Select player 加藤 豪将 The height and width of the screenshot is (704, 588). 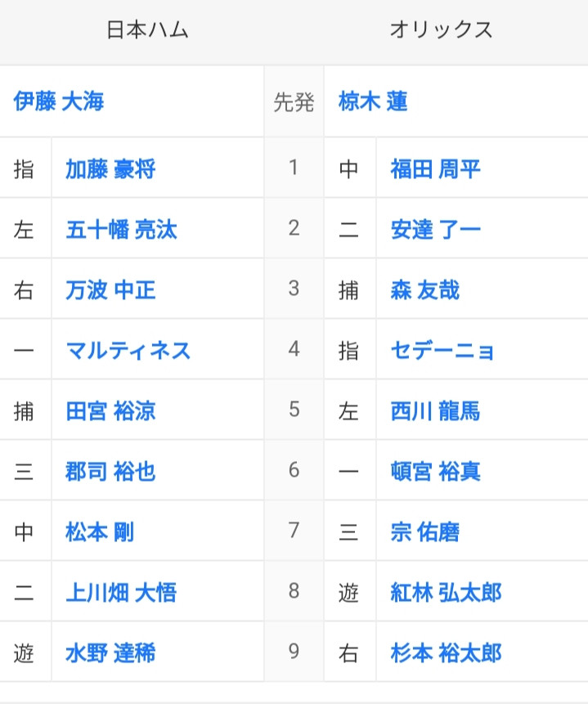tap(110, 169)
